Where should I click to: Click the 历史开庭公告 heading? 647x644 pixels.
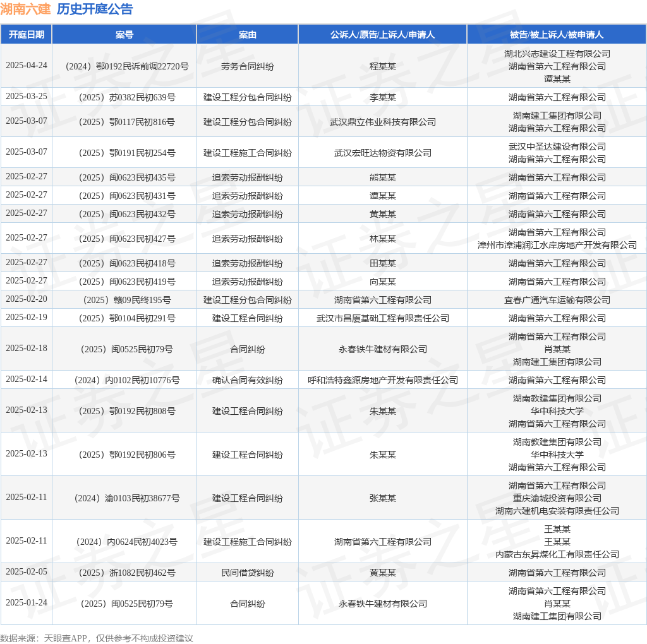point(95,9)
